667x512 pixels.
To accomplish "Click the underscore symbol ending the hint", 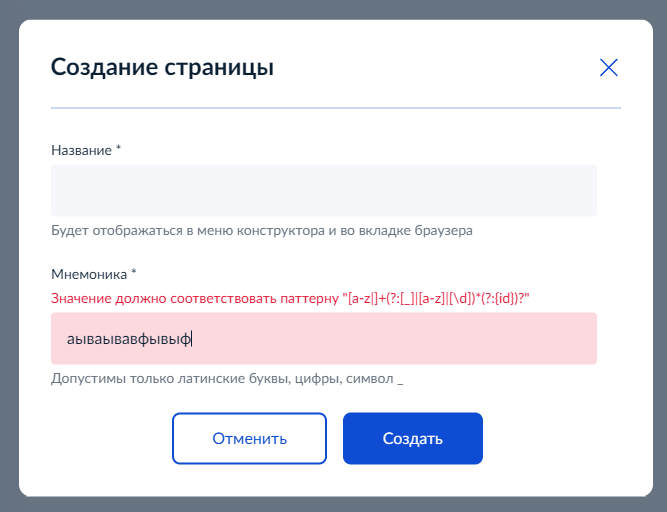I will point(400,383).
